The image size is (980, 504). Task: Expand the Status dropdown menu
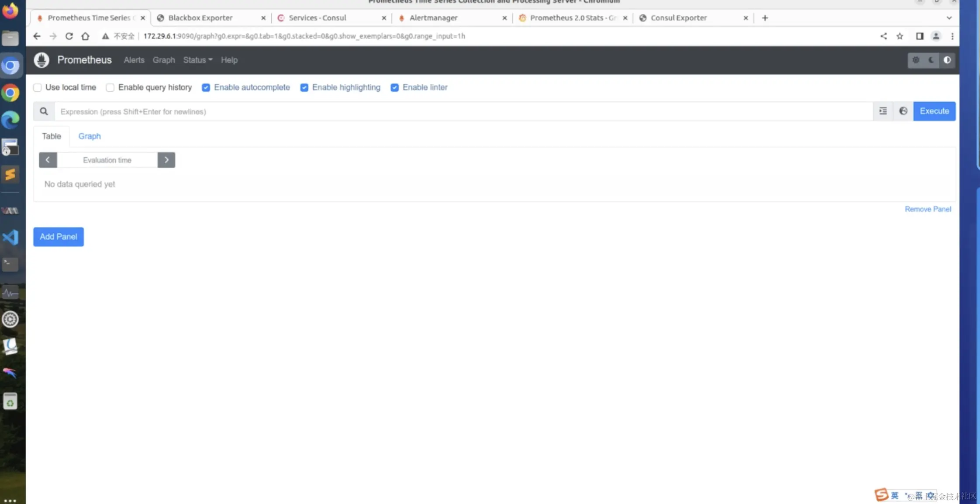click(x=197, y=60)
